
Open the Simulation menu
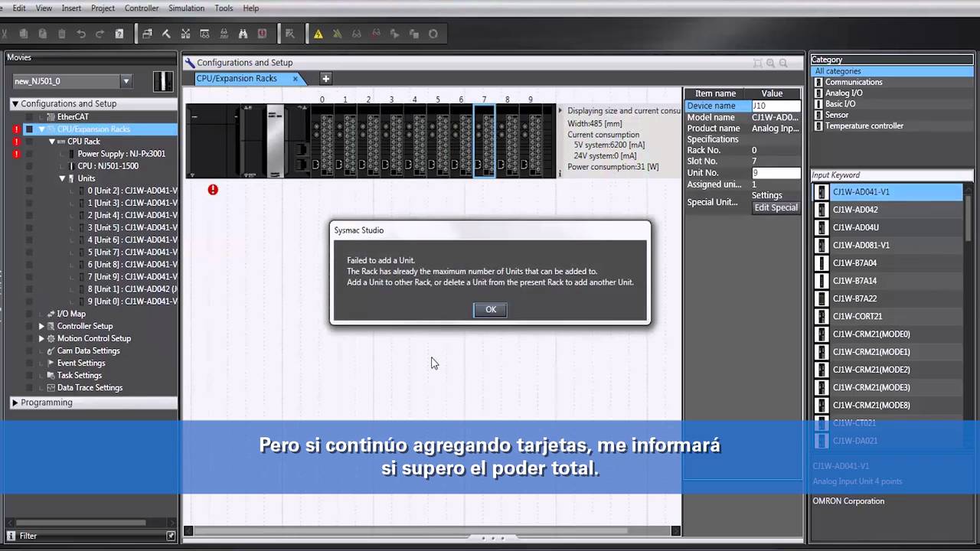(186, 8)
